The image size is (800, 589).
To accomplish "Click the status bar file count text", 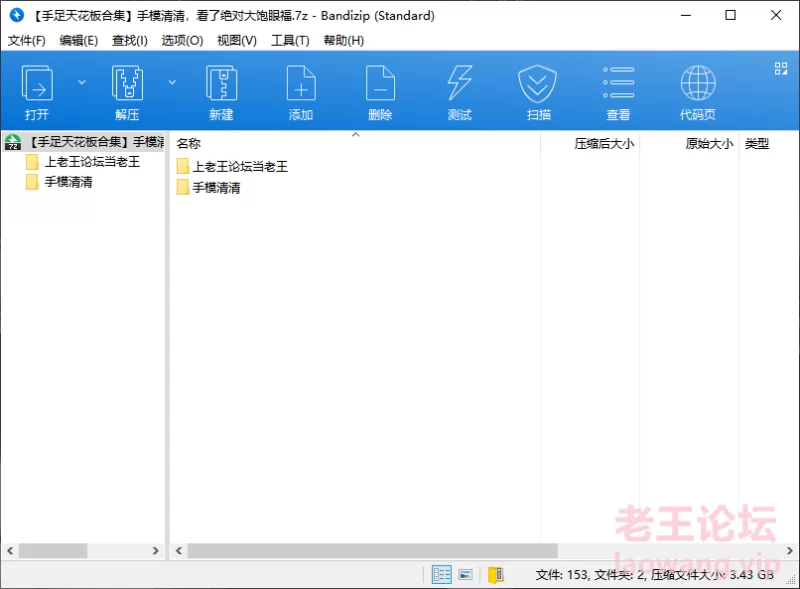I will point(655,575).
